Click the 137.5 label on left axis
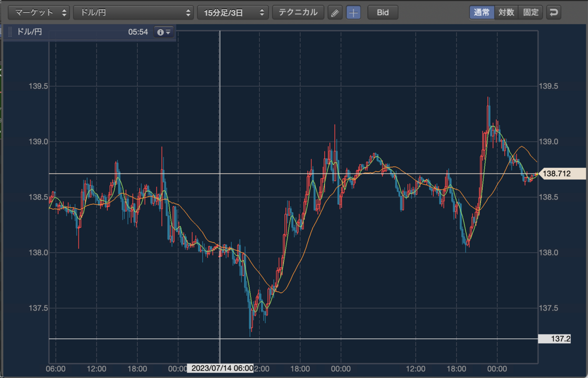This screenshot has height=378, width=588. coord(38,308)
